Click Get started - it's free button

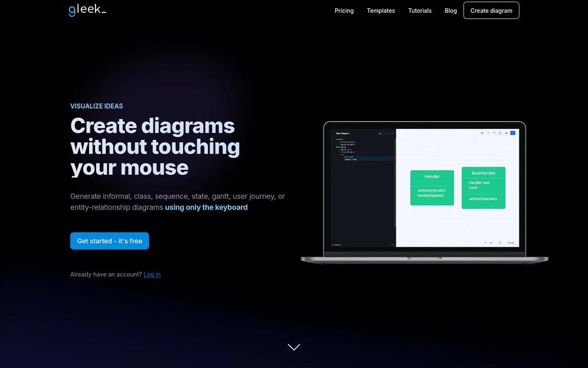tap(109, 241)
